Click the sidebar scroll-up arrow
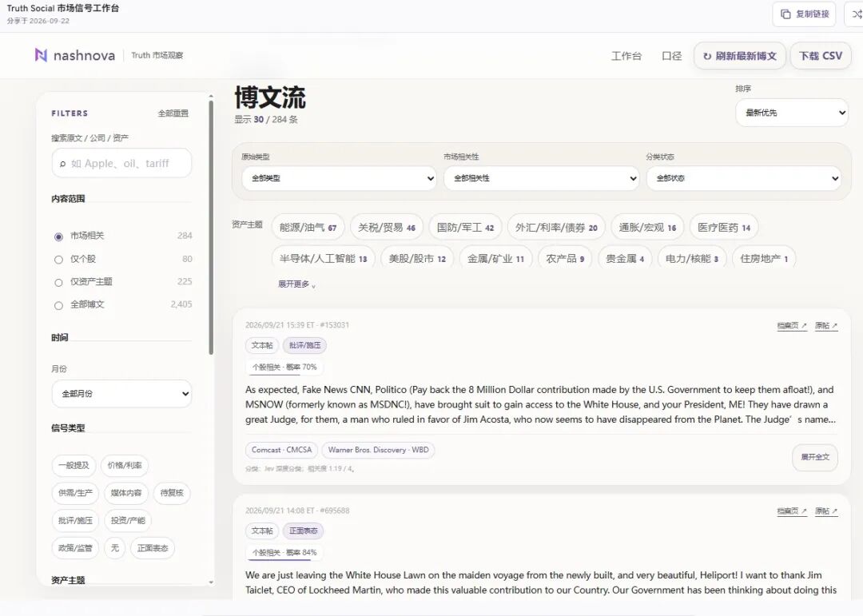The width and height of the screenshot is (863, 616). [x=211, y=97]
